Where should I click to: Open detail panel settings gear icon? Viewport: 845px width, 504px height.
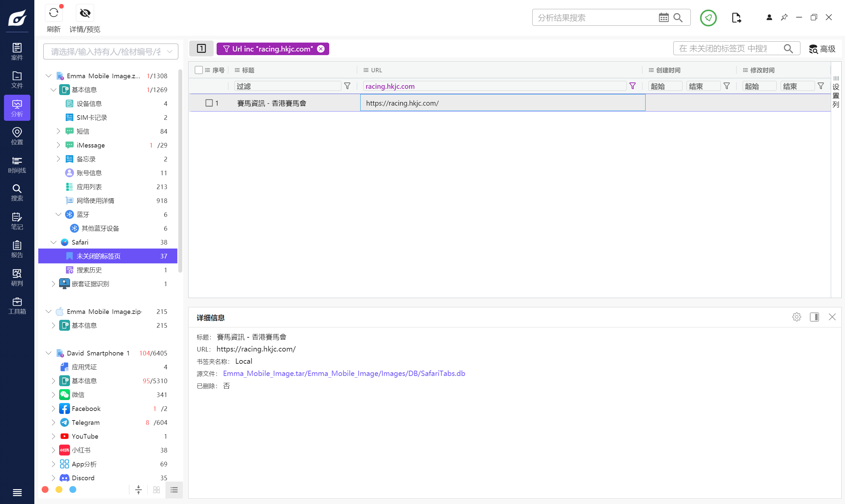[796, 317]
